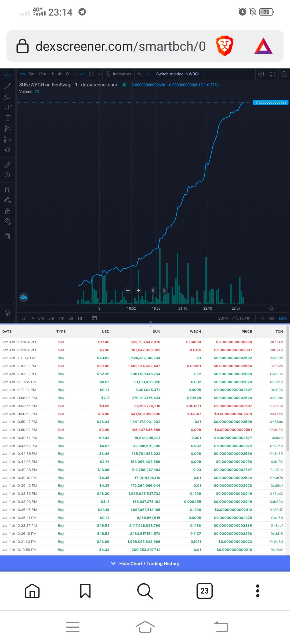
Task: Take a chart snapshot with camera icon
Action: (x=284, y=74)
